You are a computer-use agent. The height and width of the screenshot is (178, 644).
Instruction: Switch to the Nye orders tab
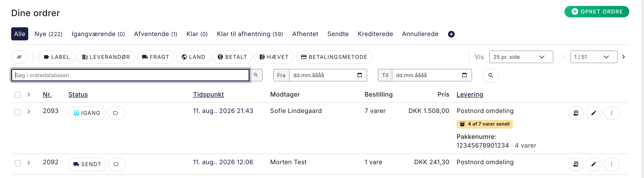coord(48,34)
